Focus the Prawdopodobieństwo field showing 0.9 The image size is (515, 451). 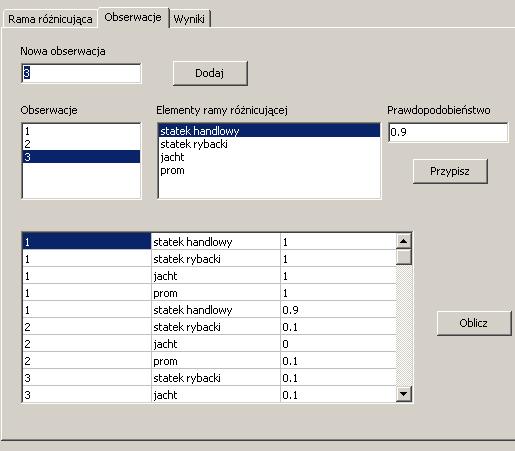click(448, 132)
